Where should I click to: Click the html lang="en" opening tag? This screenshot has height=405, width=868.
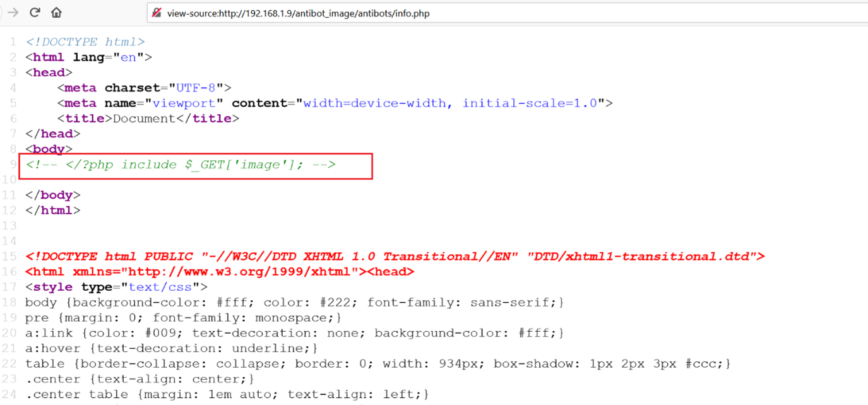point(88,57)
